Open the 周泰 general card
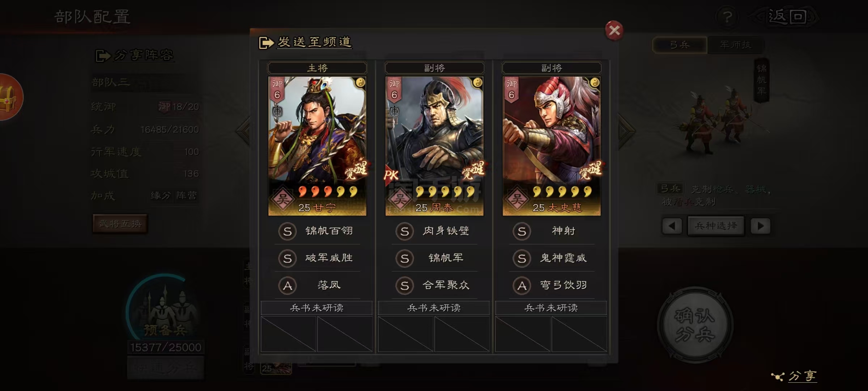This screenshot has width=868, height=391. [434, 146]
